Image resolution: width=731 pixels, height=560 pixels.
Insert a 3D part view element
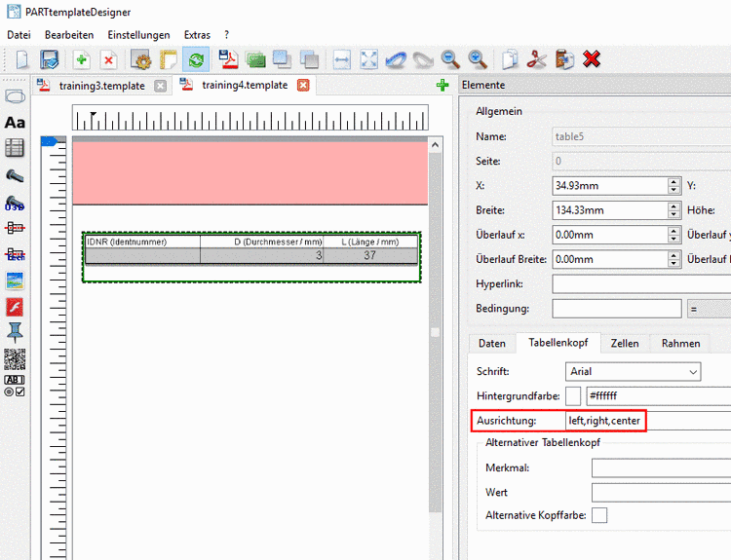15,204
